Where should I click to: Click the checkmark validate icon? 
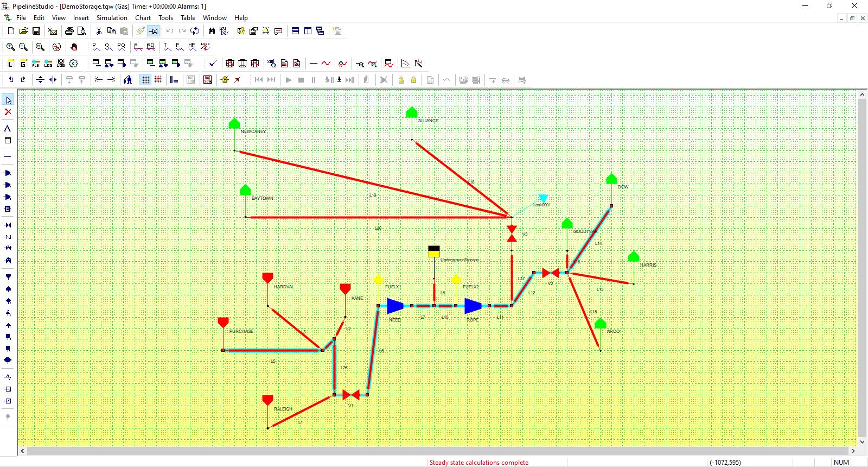(x=213, y=64)
